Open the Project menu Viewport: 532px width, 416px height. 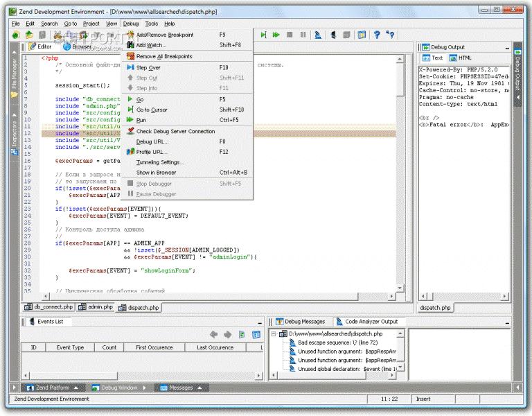91,24
